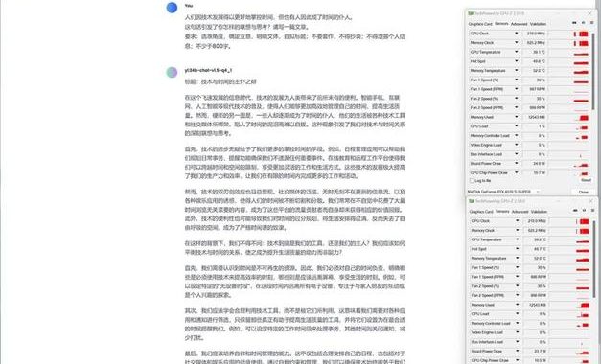This screenshot has height=364, width=601.
Task: Click the 'You' sender name in chat
Action: [188, 6]
